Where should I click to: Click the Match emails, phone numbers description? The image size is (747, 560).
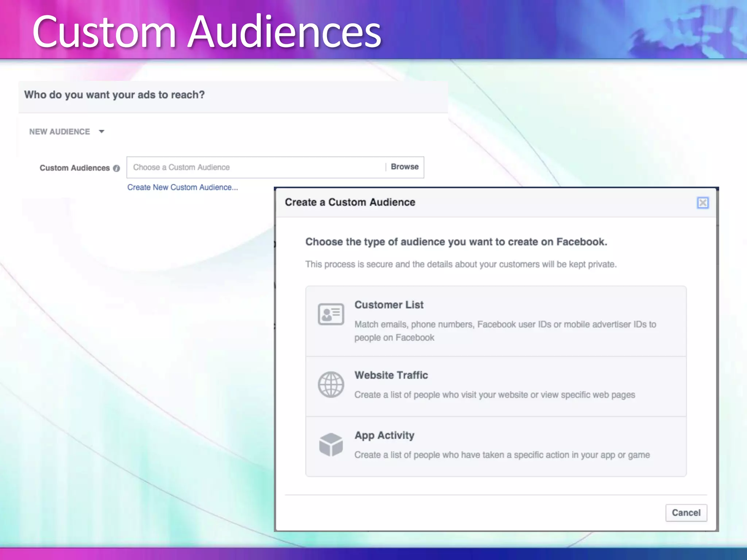coord(505,331)
